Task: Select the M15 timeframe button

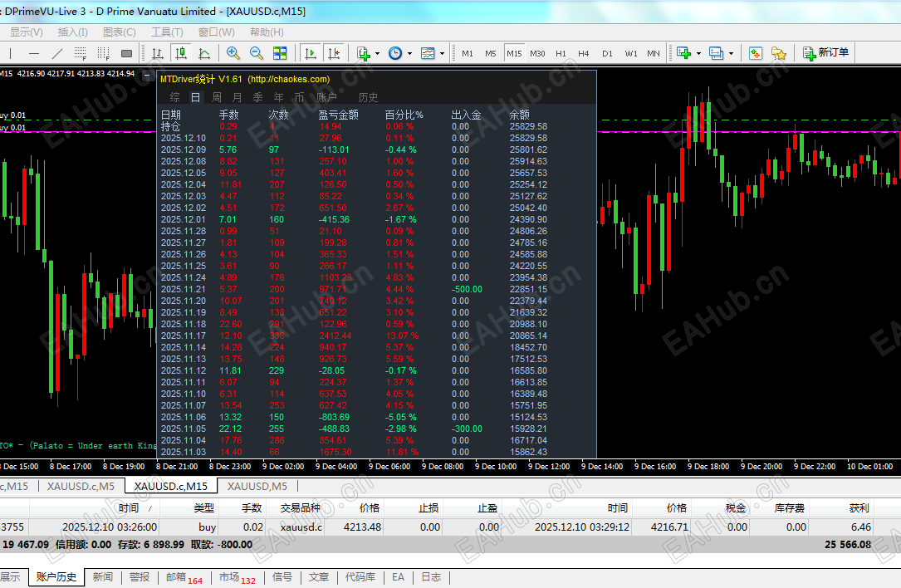Action: (x=514, y=53)
